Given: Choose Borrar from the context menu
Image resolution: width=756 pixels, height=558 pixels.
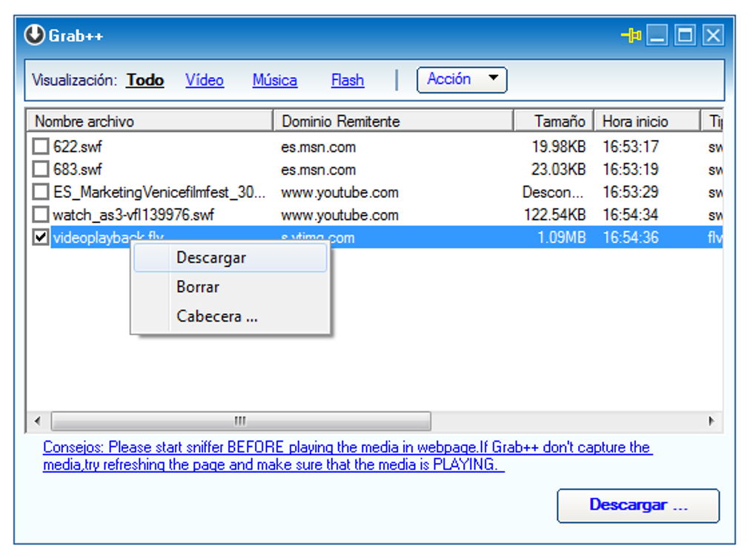Looking at the screenshot, I should [196, 287].
